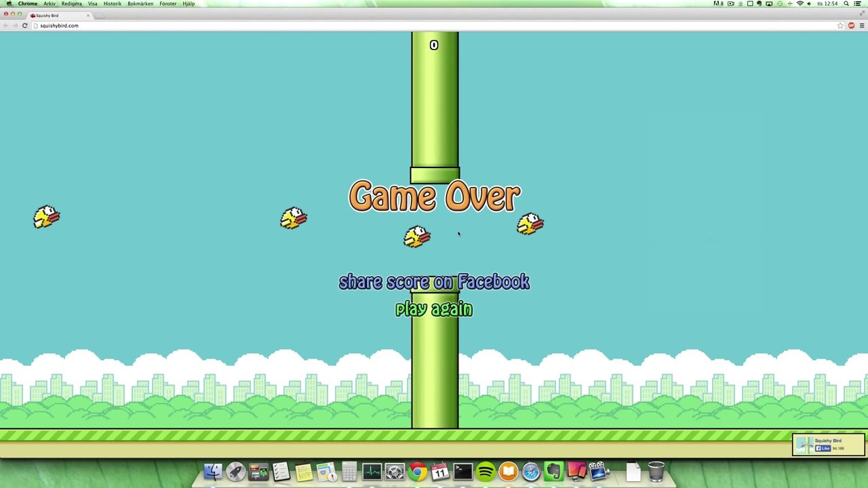
Task: Open the volume control in the menu bar
Action: click(810, 3)
